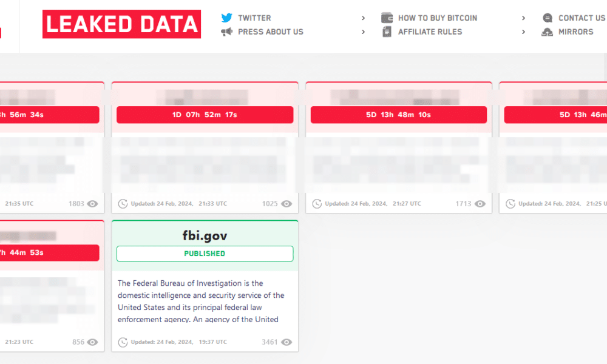Click the Contact Us chat bubble icon
This screenshot has height=364, width=607.
pos(548,18)
